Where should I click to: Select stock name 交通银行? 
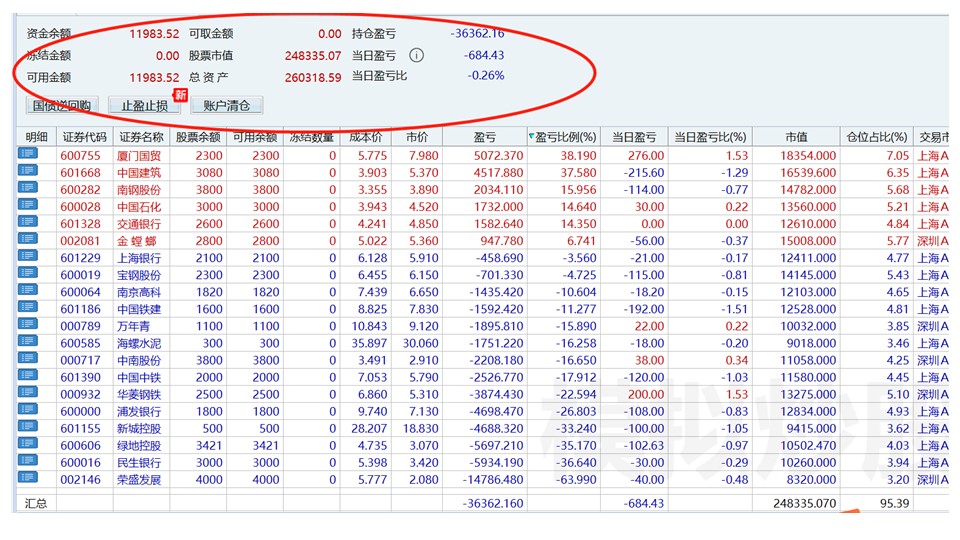139,224
